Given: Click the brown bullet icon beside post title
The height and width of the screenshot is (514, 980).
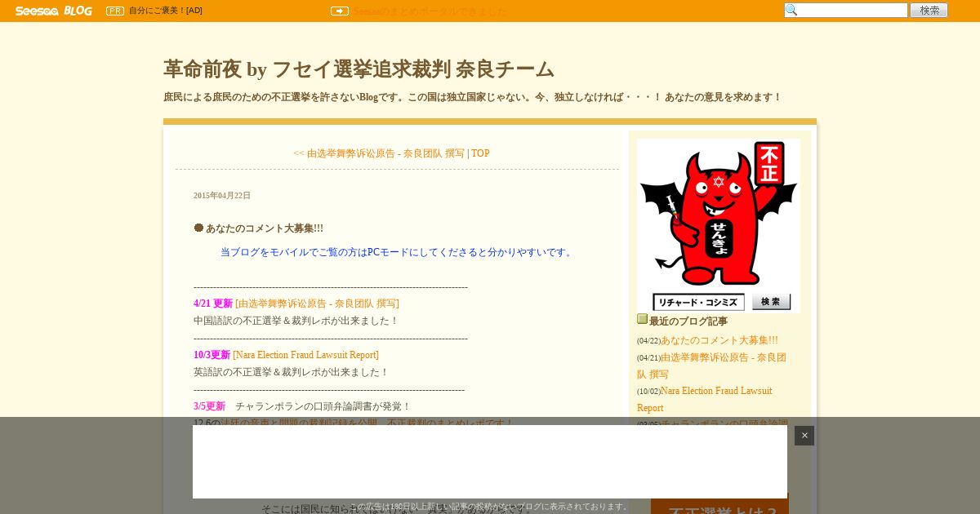Looking at the screenshot, I should (x=198, y=228).
